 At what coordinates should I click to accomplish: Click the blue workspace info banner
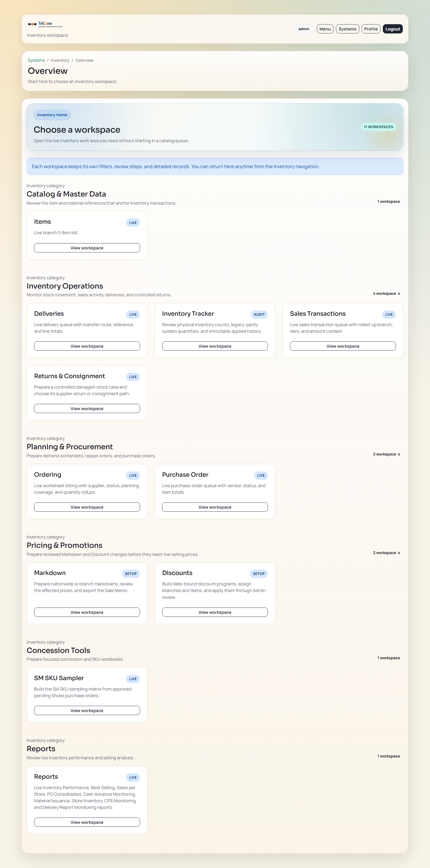click(215, 166)
